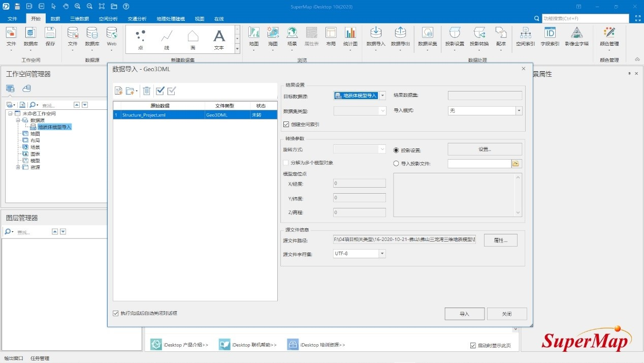Click the select all checkmark icon
The width and height of the screenshot is (644, 363).
click(160, 91)
